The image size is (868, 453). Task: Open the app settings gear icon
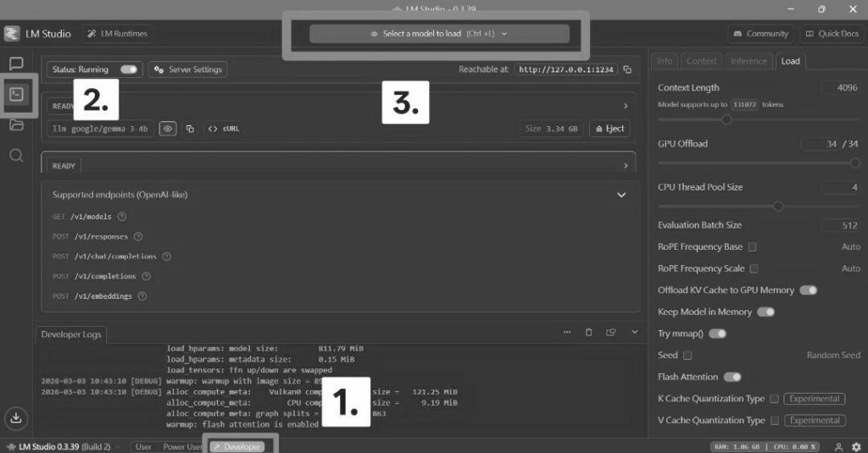[x=856, y=447]
